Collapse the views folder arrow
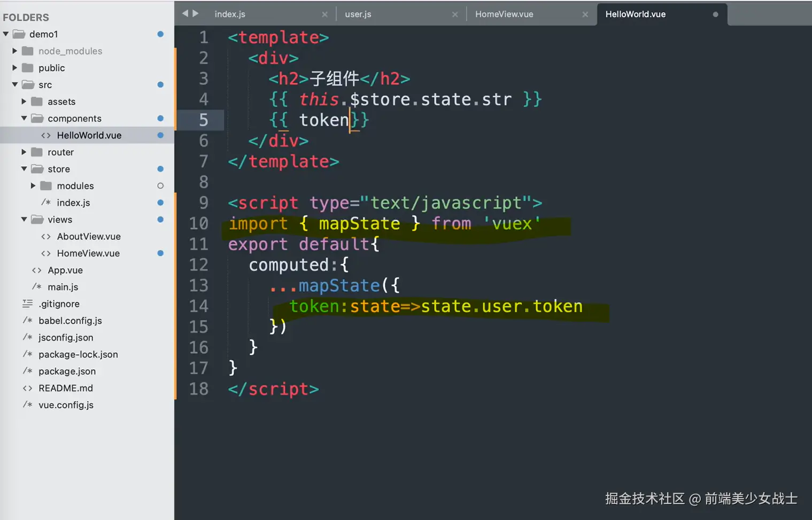The image size is (812, 520). coord(24,220)
